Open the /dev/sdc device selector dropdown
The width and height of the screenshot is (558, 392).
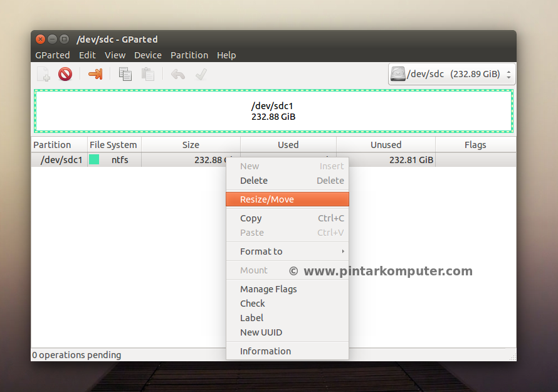451,74
